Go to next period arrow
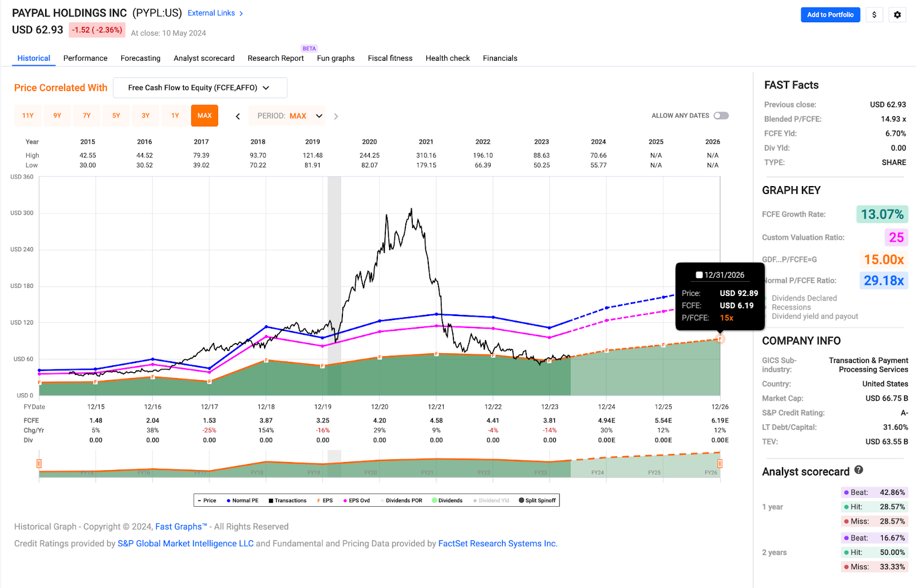The image size is (916, 588). coord(336,116)
